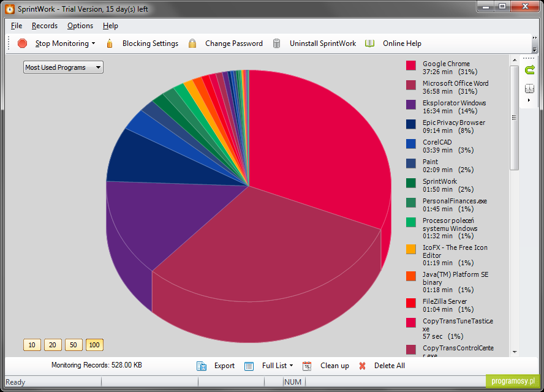Viewport: 544px width, 392px height.
Task: Select Procesor poleceń systemu Windows text
Action: [x=450, y=228]
